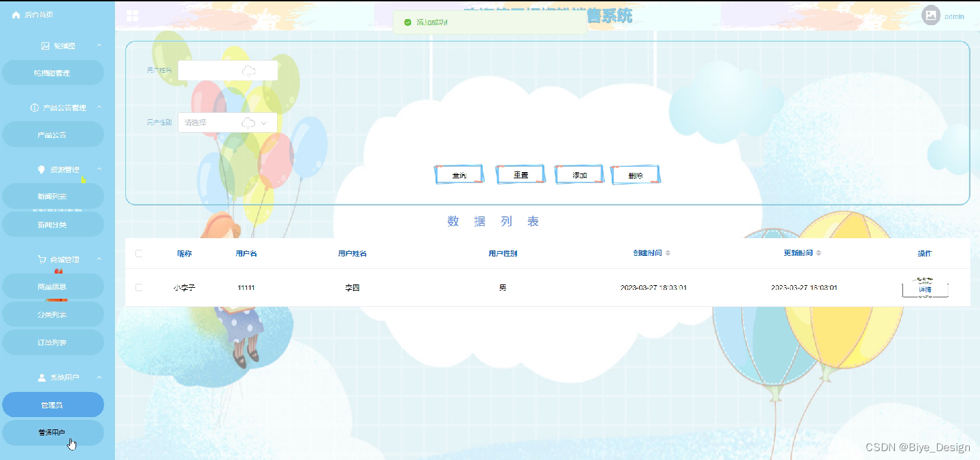Collapse the 轮播图 menu group chevron
This screenshot has width=980, height=460.
point(99,46)
